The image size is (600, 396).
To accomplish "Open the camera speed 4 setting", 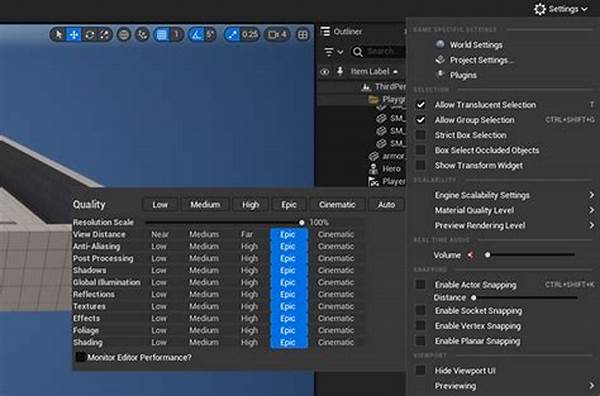I will (277, 35).
